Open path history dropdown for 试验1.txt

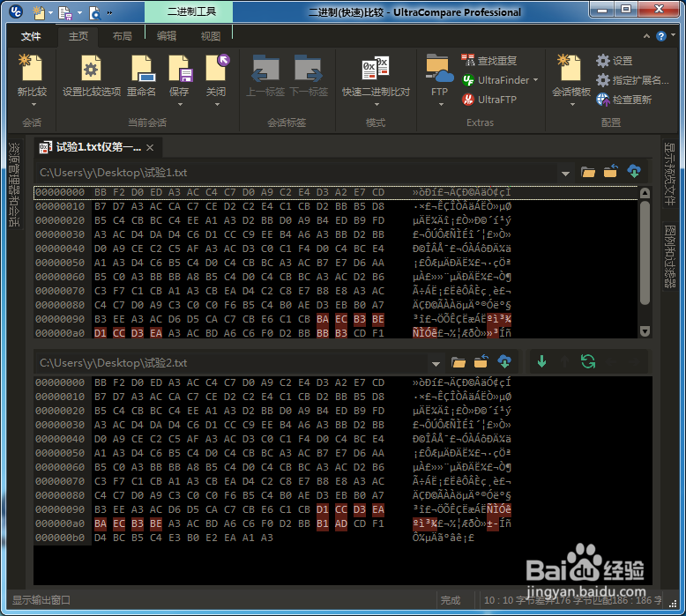pos(565,174)
